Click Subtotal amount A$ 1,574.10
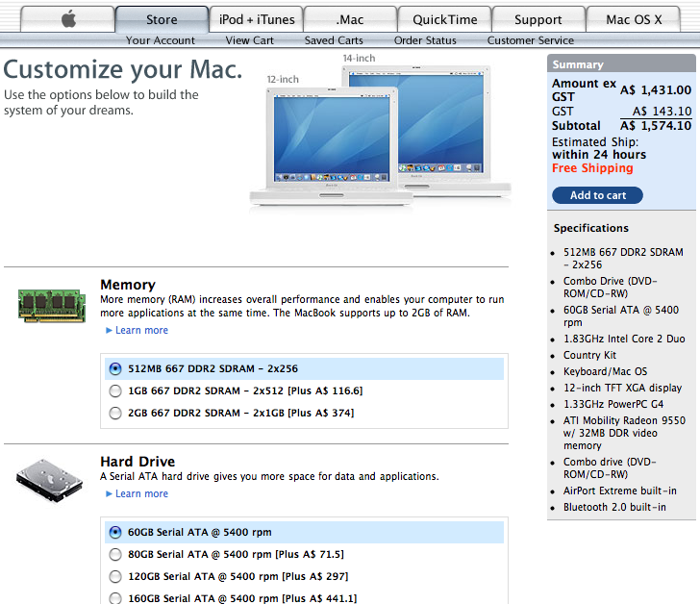700x604 pixels. [656, 125]
